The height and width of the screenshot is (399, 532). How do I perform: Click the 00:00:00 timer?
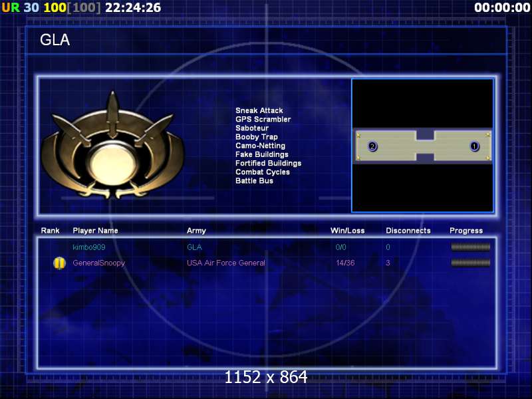[x=502, y=7]
